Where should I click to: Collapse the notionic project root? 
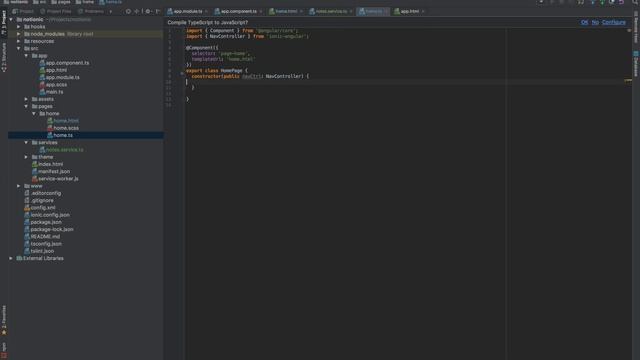point(11,19)
